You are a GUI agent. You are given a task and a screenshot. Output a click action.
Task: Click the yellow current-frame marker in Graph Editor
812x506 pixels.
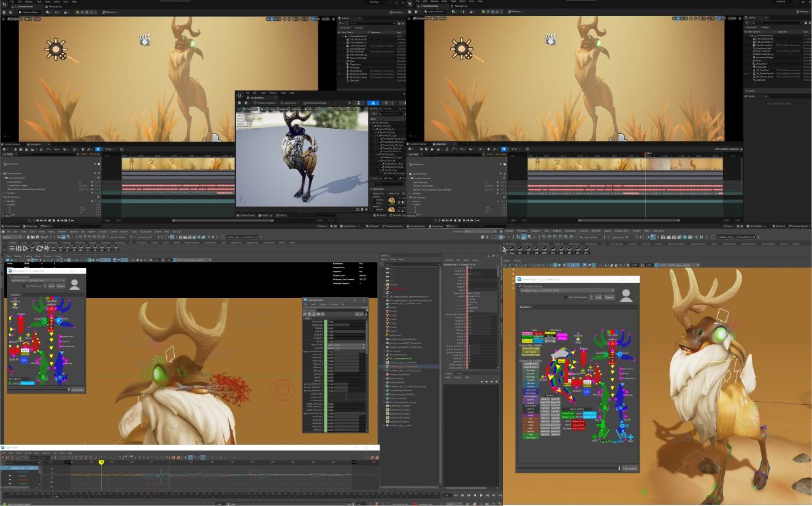click(x=101, y=462)
